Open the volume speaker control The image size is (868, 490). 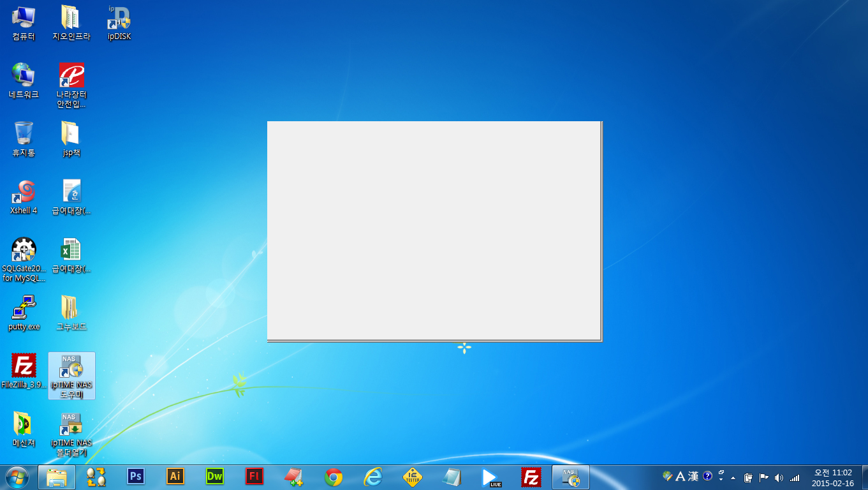pyautogui.click(x=779, y=477)
